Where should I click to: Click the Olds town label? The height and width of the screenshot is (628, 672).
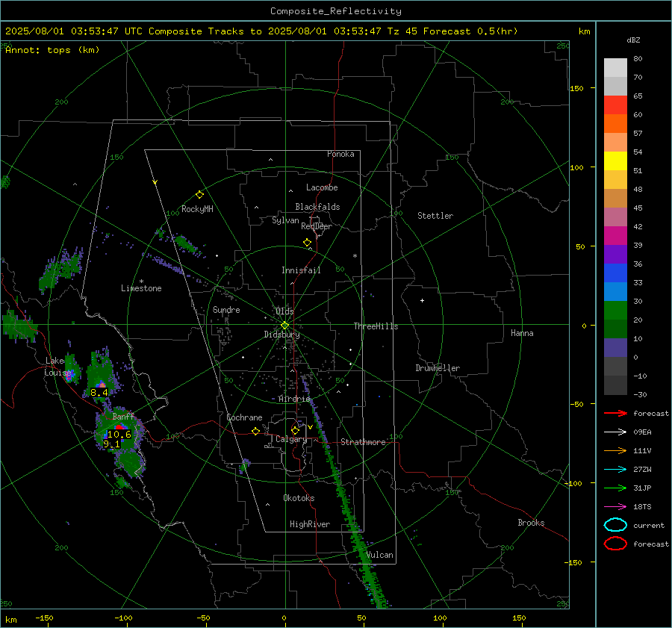click(x=284, y=311)
